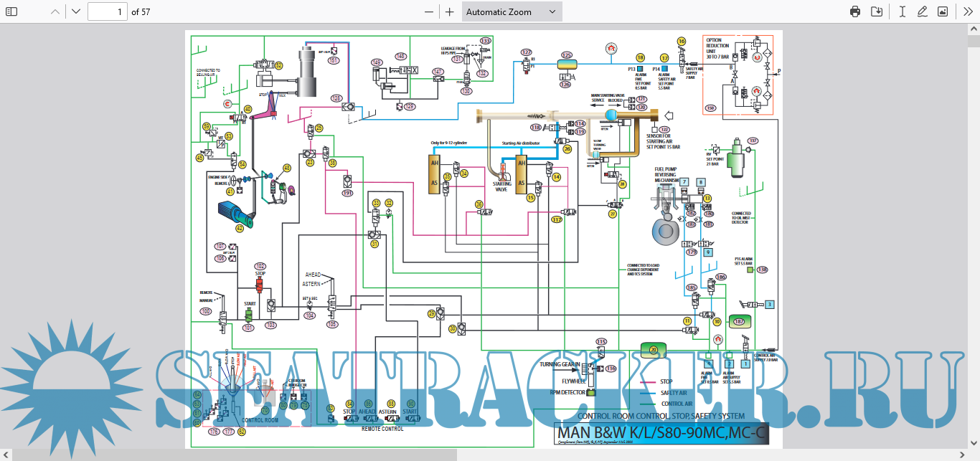This screenshot has height=461, width=980.
Task: Print the document using printer icon
Action: pos(855,11)
